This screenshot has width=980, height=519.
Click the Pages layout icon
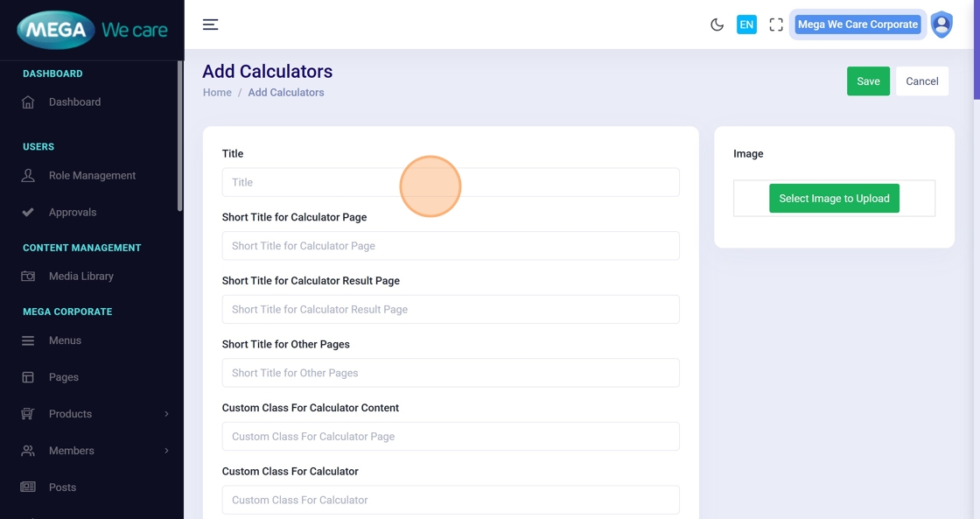[x=28, y=377]
